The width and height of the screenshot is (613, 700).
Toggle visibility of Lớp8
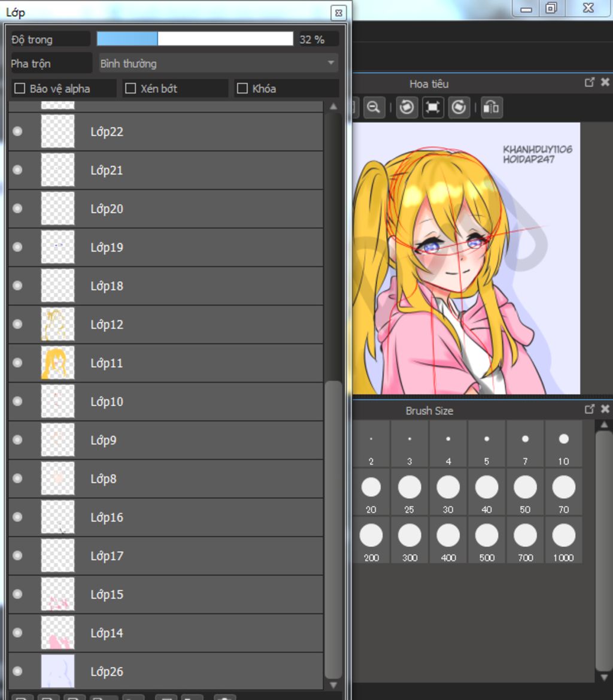pyautogui.click(x=17, y=478)
